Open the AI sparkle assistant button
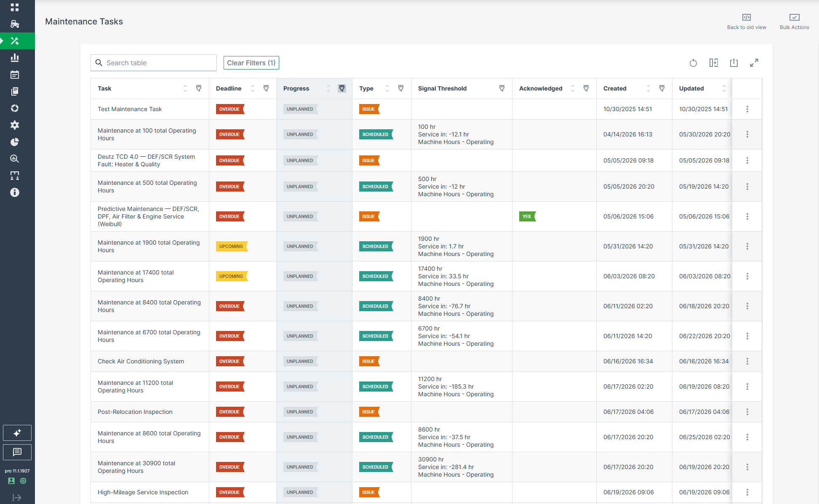Screen dimensions: 819x504 pos(17,433)
